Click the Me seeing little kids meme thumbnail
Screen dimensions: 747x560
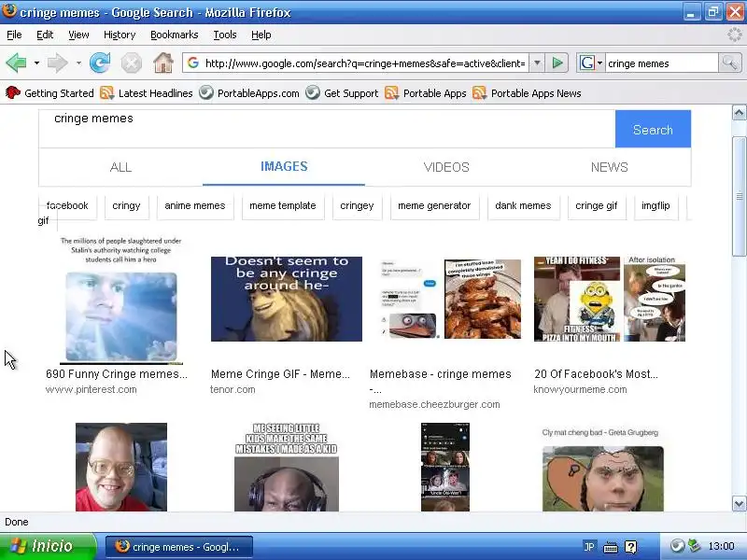[287, 467]
